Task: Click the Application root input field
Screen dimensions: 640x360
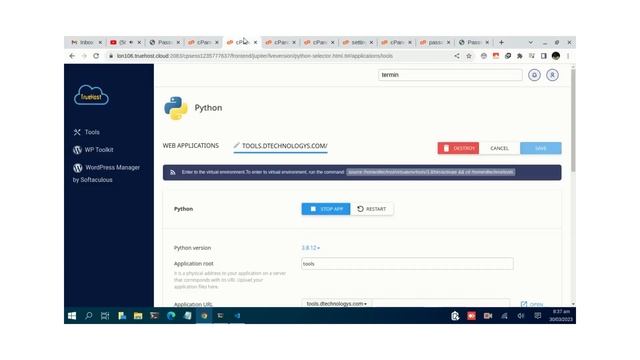Action: pos(407,264)
